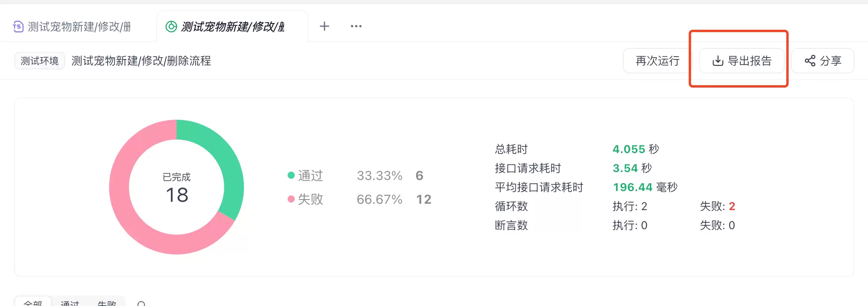The height and width of the screenshot is (306, 868).
Task: Click the 33.33% pass percentage
Action: click(x=380, y=176)
